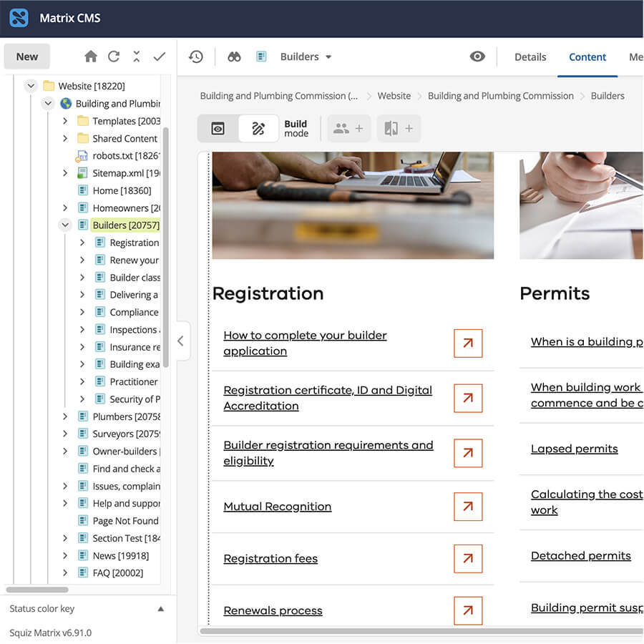Click the laptop and hammer Registration image
Viewport: 644px width, 644px height.
click(x=353, y=205)
